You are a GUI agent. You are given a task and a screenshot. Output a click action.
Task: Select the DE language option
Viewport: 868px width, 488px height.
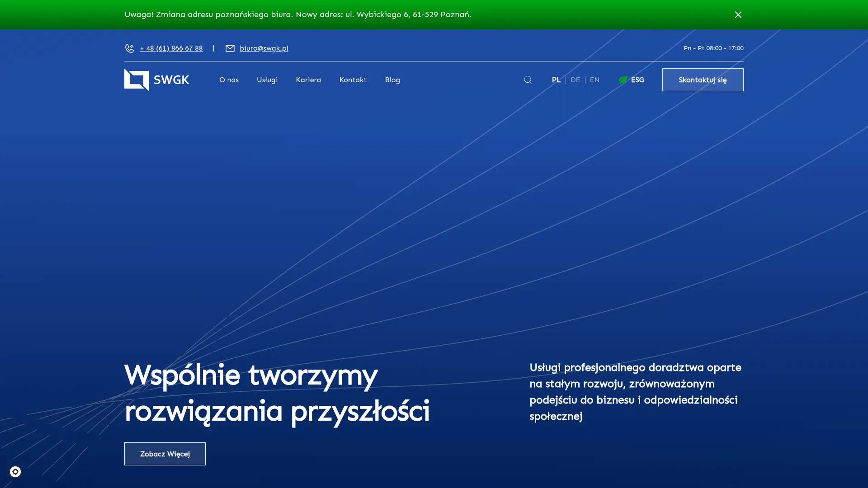575,80
